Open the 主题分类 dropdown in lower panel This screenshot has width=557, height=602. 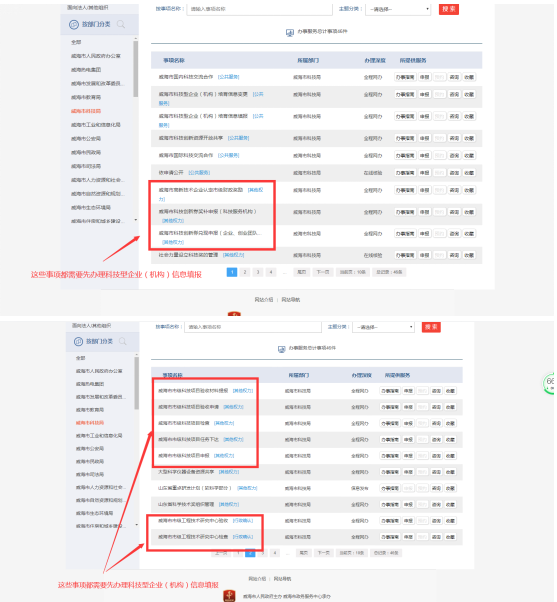[383, 327]
